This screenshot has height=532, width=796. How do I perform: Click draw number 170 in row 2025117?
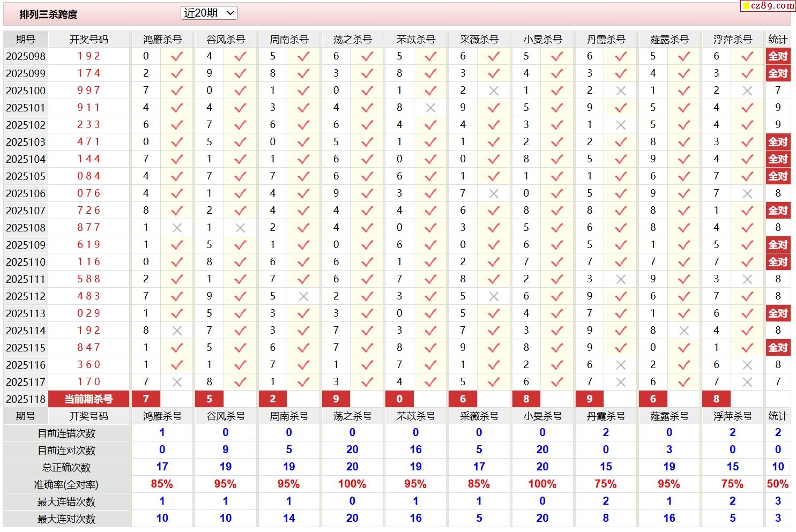click(x=89, y=382)
